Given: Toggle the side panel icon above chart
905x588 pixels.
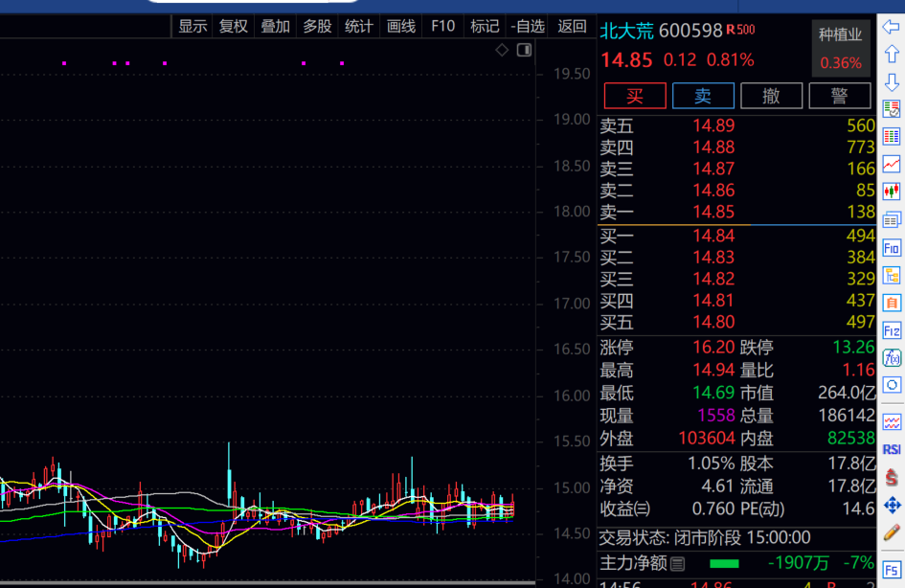Looking at the screenshot, I should [524, 50].
